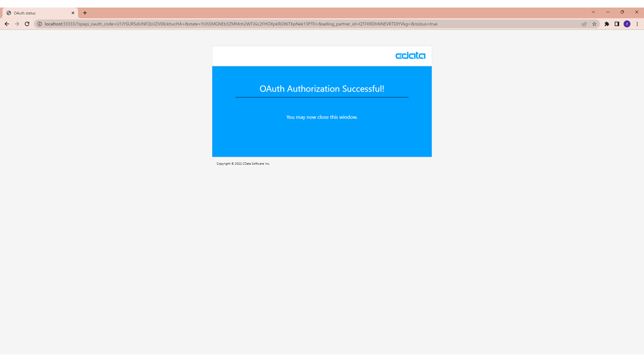Click the CData logo
Screen dimensions: 644x362
click(411, 56)
